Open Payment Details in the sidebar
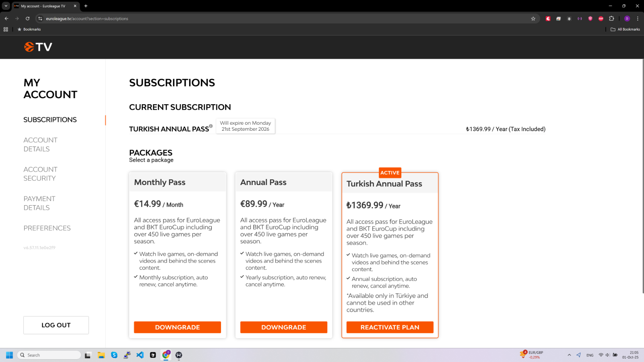 point(39,203)
